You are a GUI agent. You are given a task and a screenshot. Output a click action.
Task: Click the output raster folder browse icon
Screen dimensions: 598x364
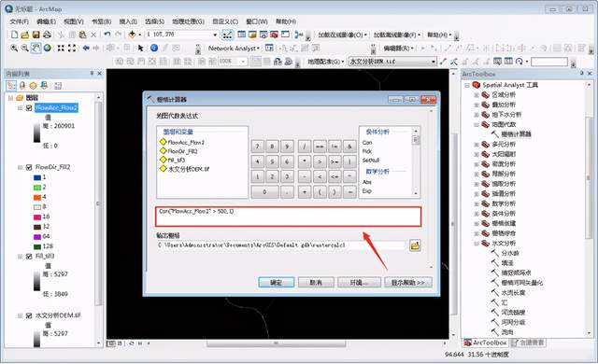click(x=415, y=245)
